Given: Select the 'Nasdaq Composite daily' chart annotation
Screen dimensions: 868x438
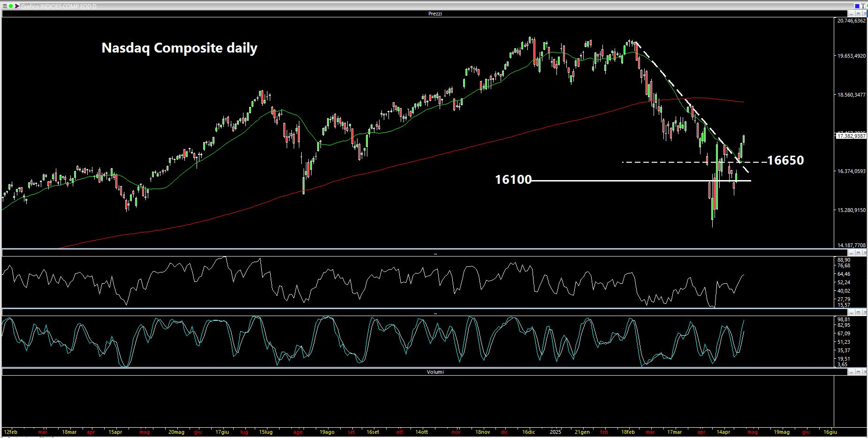Looking at the screenshot, I should coord(179,48).
